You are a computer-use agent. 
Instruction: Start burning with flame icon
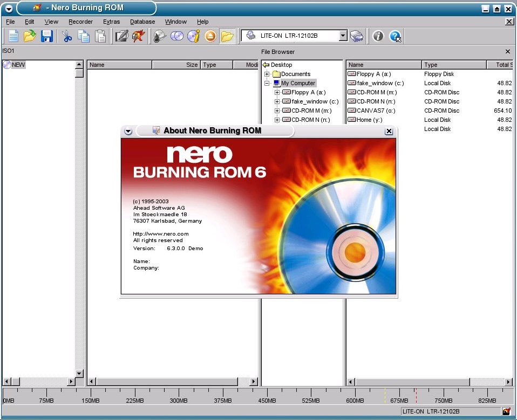point(139,36)
